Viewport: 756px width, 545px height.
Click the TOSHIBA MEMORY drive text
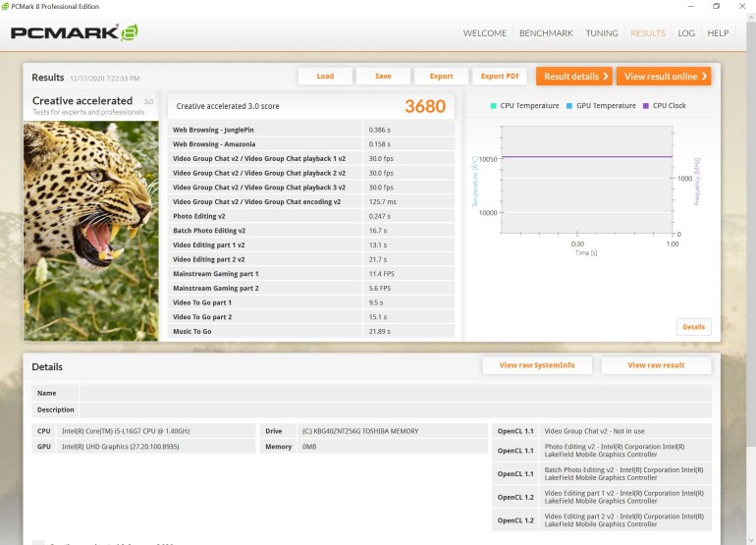360,431
